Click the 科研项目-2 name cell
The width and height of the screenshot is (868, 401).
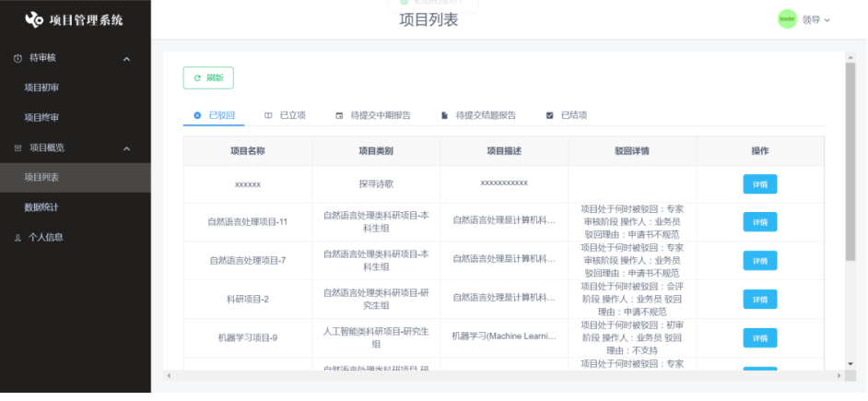click(x=248, y=299)
